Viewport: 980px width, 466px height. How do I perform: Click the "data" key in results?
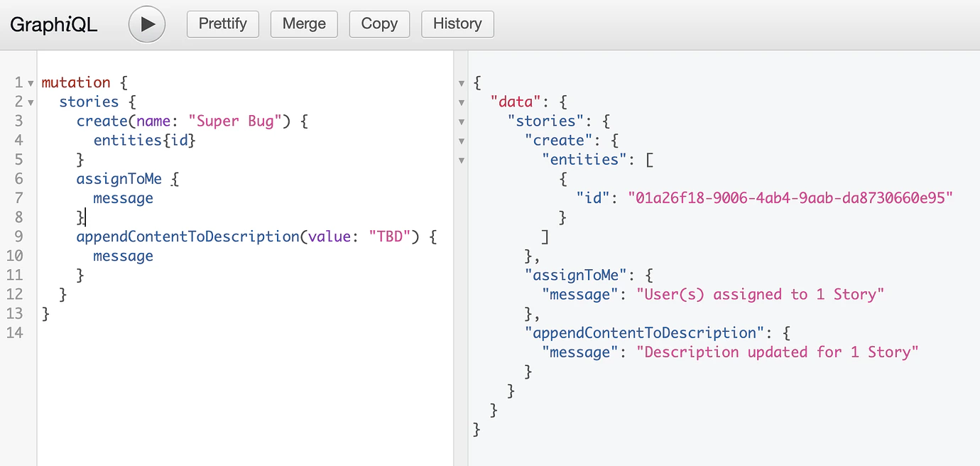coord(516,102)
